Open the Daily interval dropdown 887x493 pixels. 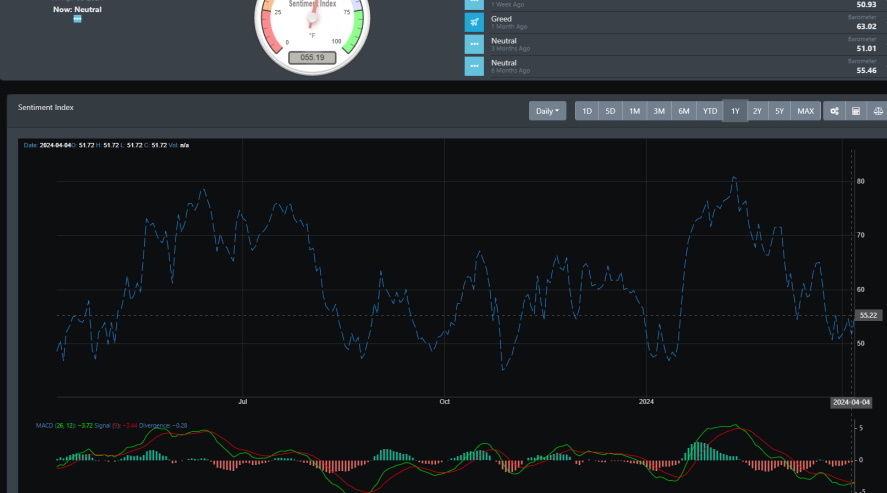[x=547, y=111]
